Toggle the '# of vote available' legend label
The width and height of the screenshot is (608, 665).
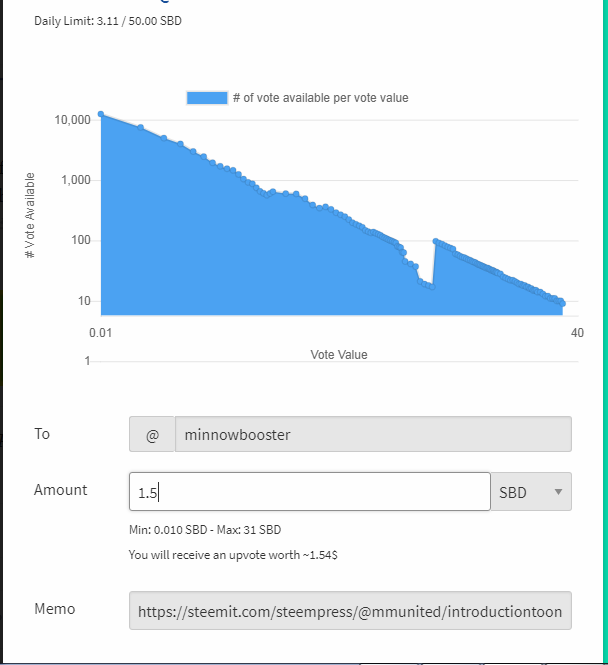tap(320, 98)
